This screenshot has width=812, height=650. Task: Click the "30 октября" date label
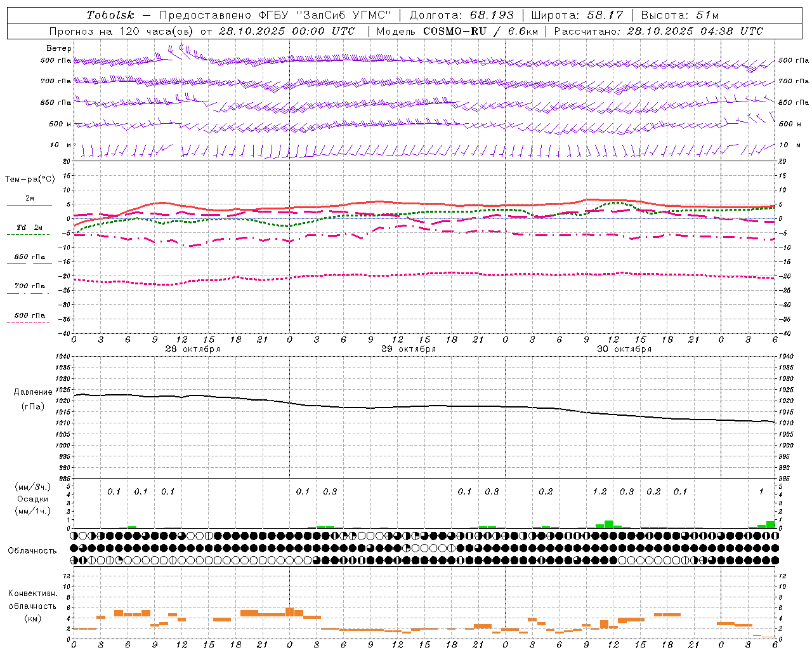click(624, 349)
